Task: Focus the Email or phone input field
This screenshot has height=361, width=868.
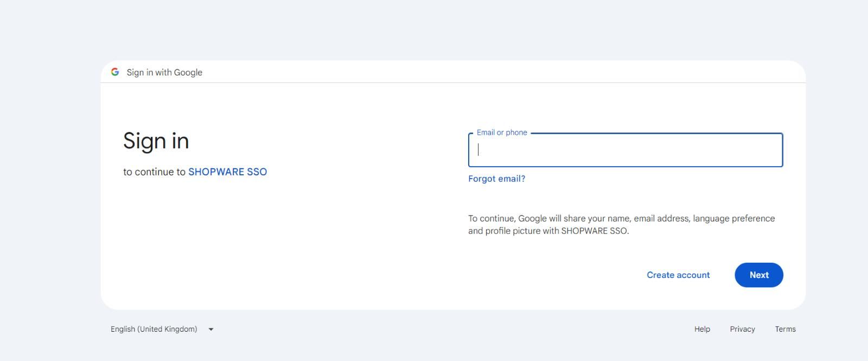Action: (626, 150)
